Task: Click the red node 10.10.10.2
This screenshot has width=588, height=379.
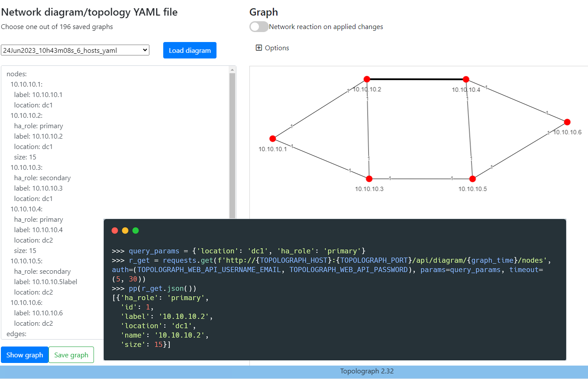Action: [x=367, y=79]
